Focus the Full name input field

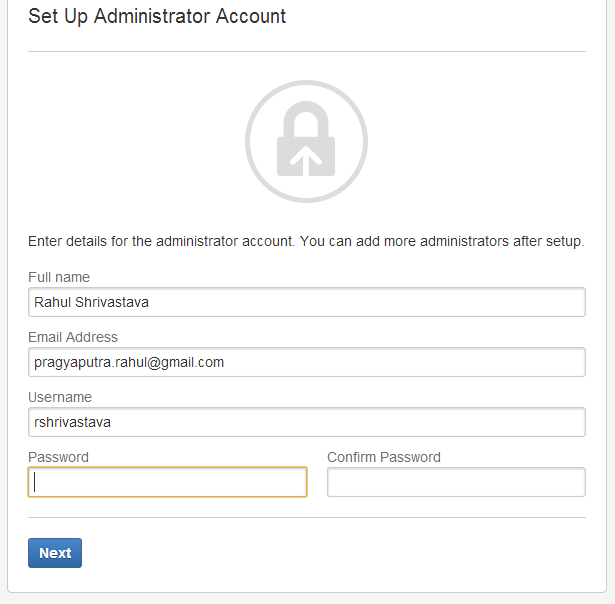[x=307, y=302]
